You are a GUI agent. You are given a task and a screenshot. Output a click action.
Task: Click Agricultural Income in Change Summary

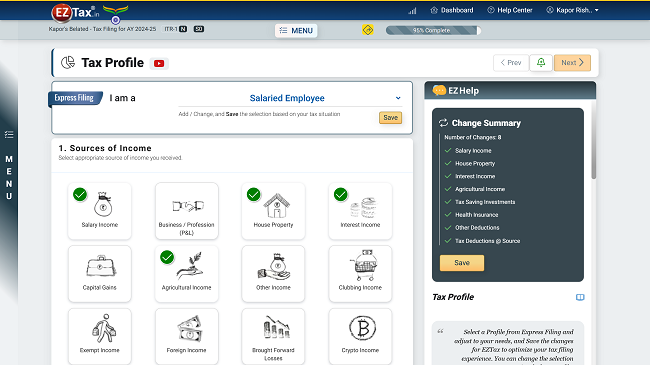click(x=480, y=189)
